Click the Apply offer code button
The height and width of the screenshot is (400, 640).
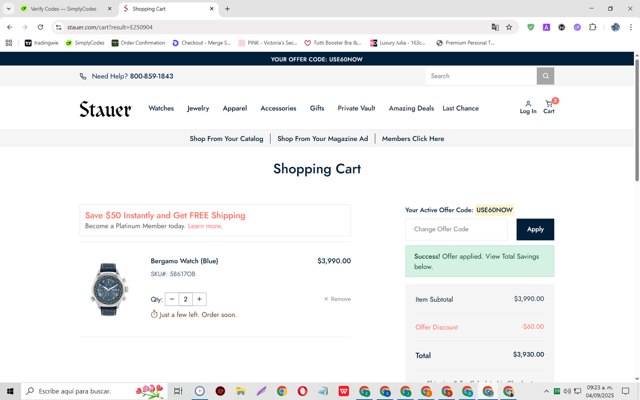pos(535,229)
